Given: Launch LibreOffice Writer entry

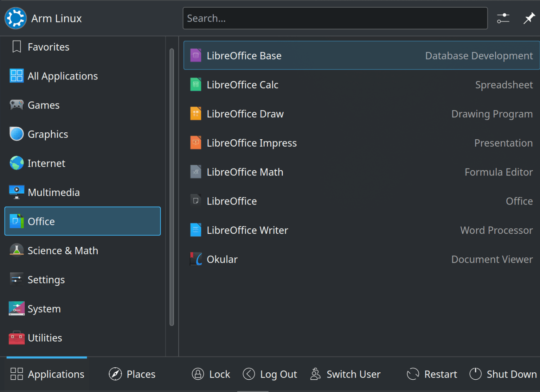Looking at the screenshot, I should 361,230.
